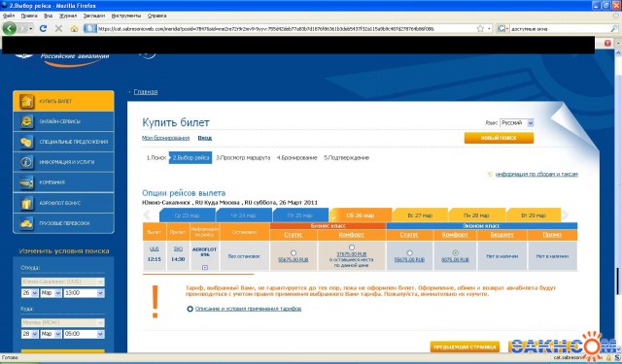622x364 pixels.
Task: Click in the browser address bar
Action: (286, 28)
